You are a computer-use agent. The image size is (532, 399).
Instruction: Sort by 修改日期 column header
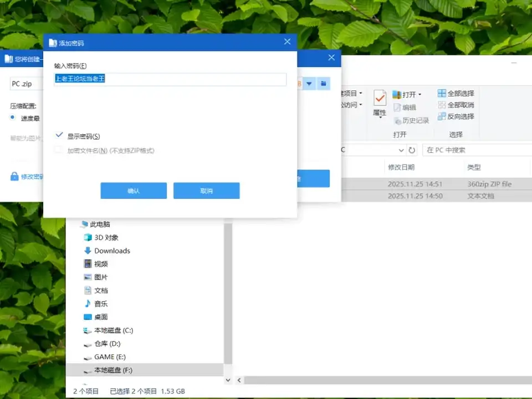coord(401,167)
